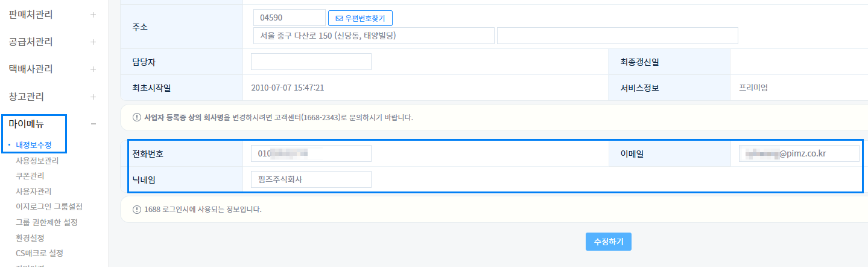Navigate to 환경설정 in sidebar

[30, 238]
